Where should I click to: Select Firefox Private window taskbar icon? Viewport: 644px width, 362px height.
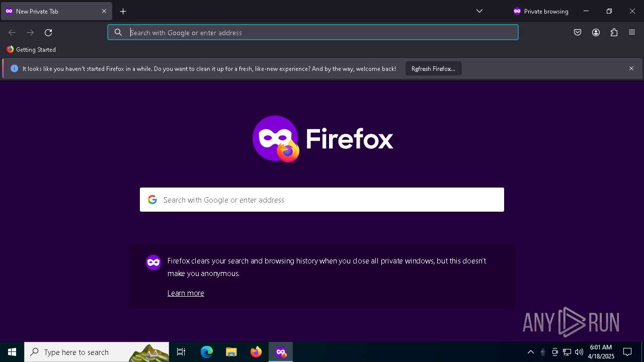coord(281,352)
